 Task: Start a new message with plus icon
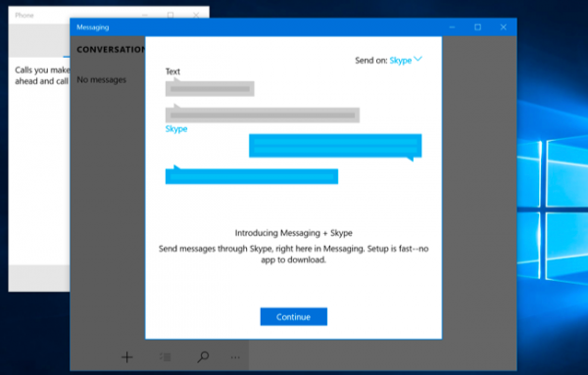click(127, 357)
